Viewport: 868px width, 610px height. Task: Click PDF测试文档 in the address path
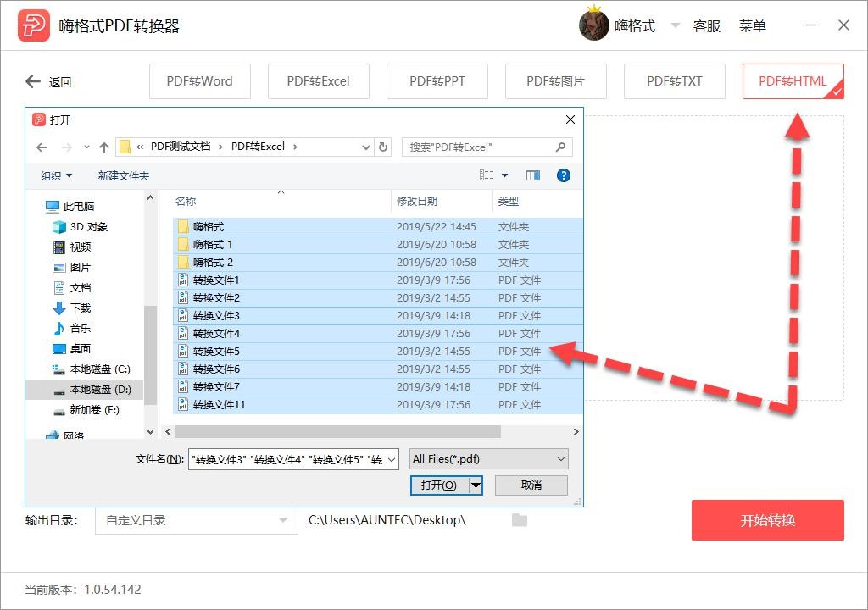coord(181,147)
